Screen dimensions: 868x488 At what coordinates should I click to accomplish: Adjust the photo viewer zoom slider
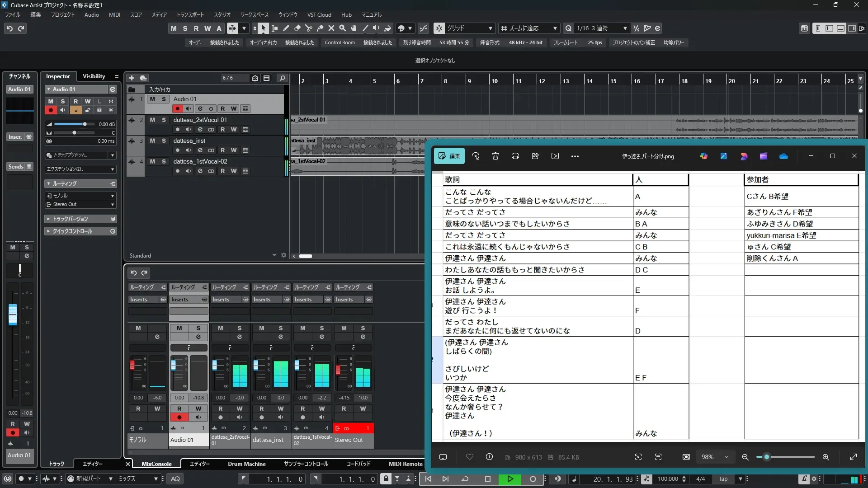(x=767, y=457)
